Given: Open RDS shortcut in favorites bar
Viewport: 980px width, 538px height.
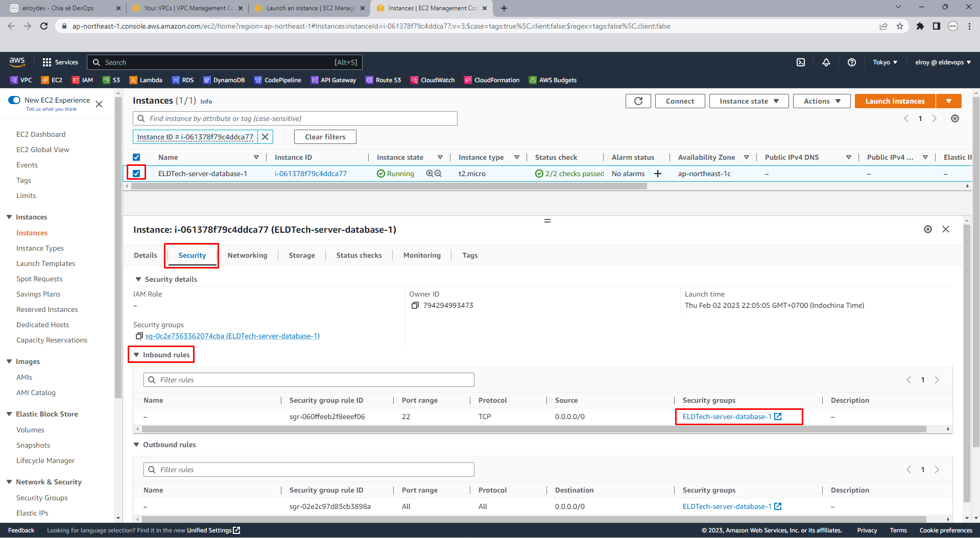Looking at the screenshot, I should [183, 80].
